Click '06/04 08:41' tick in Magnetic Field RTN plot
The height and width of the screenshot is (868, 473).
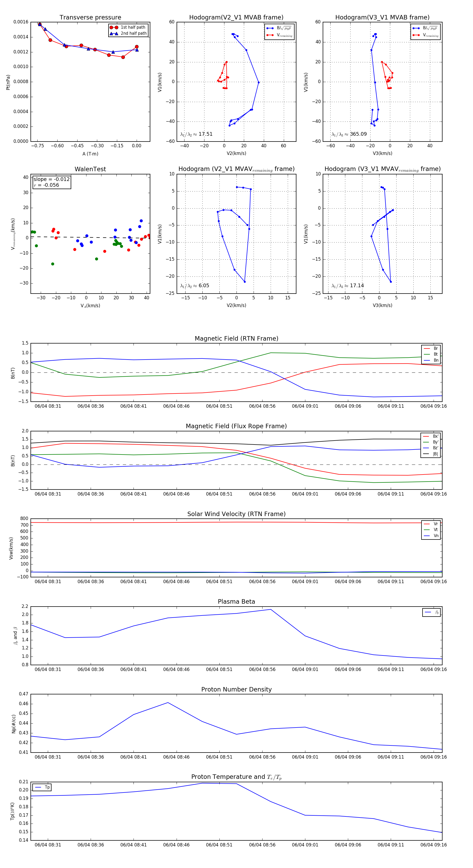134,406
